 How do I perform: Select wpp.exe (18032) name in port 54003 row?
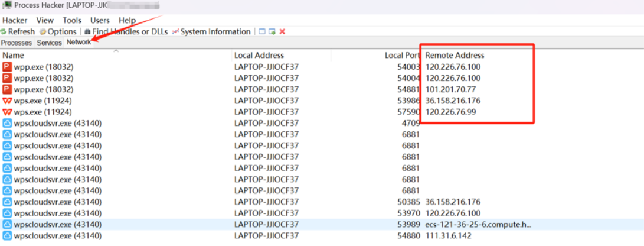coord(44,67)
